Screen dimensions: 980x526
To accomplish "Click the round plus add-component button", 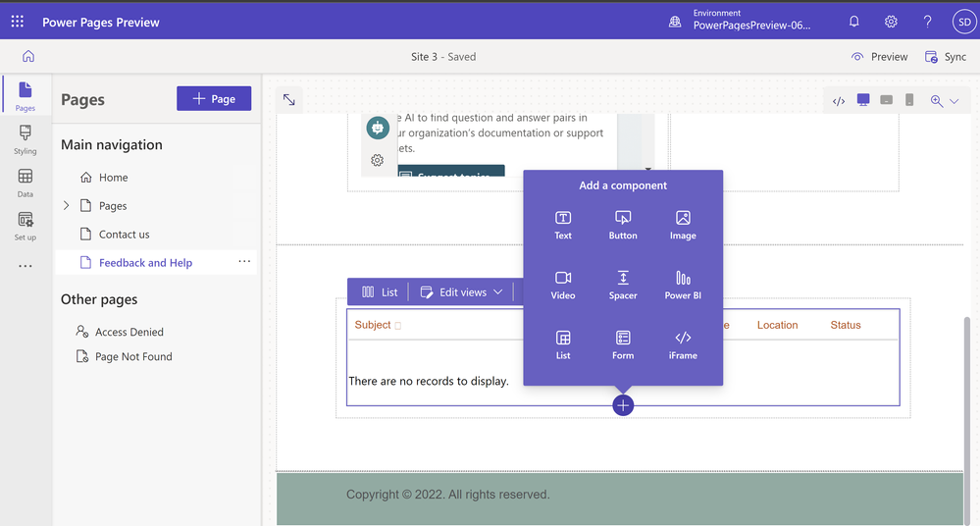I will 623,405.
